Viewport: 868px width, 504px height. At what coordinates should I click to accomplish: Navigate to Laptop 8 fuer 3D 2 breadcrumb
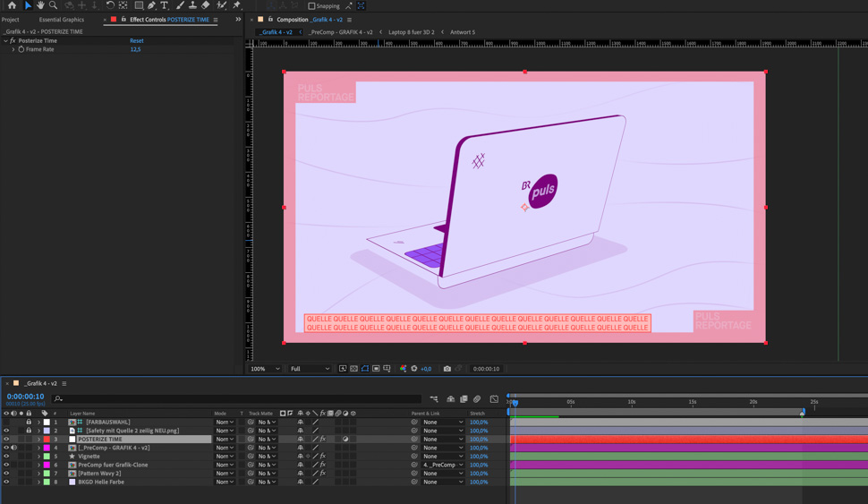tap(412, 32)
